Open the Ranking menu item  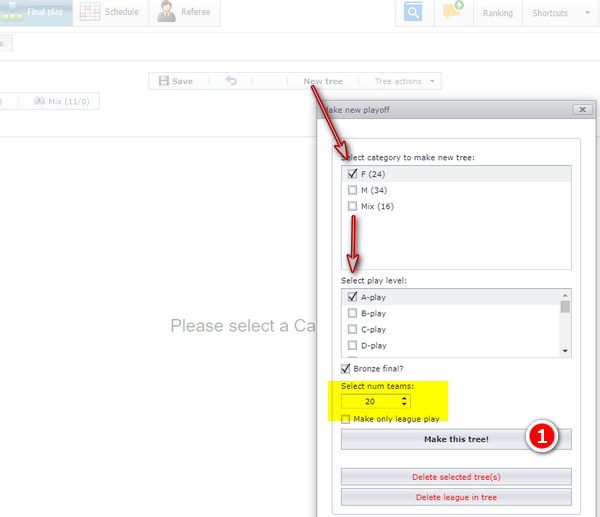click(x=498, y=13)
